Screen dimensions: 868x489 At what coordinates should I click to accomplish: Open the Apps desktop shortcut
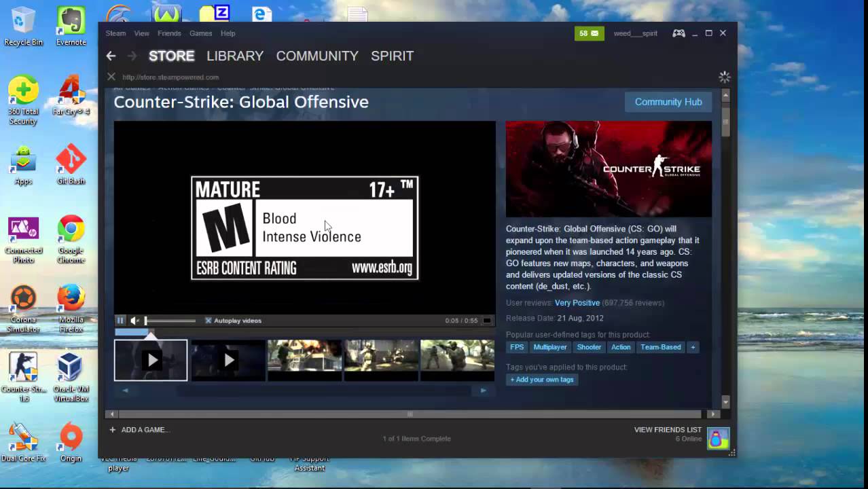[x=23, y=166]
